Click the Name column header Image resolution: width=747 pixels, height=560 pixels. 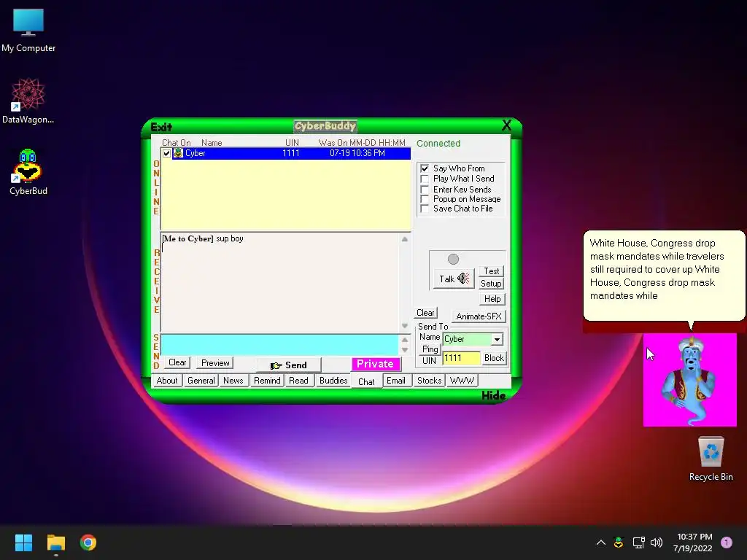click(212, 143)
